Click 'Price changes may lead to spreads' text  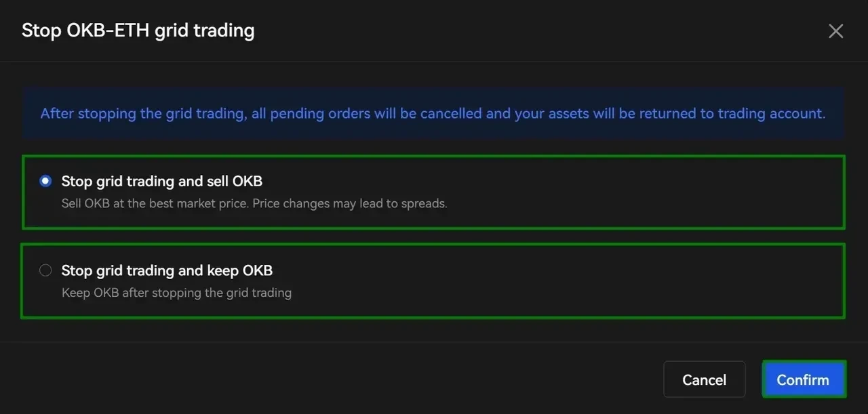(350, 203)
